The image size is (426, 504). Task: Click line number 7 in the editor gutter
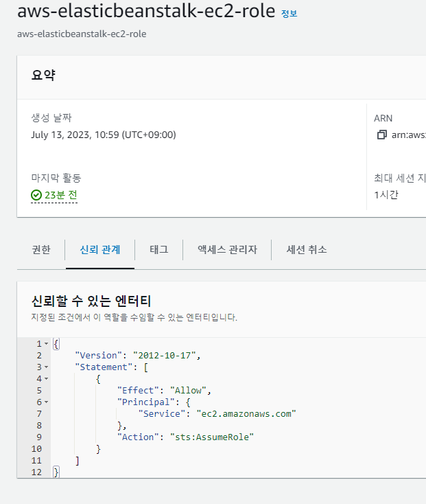pyautogui.click(x=39, y=413)
